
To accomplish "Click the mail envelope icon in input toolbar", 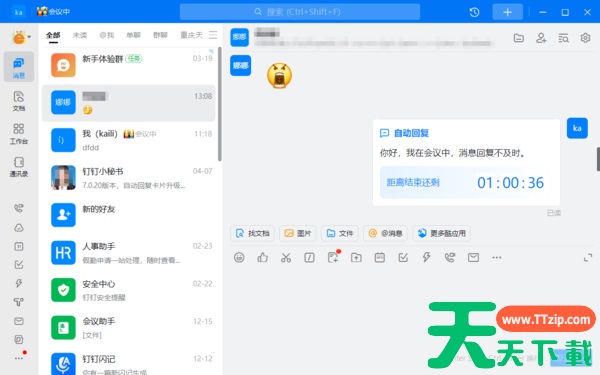I will [473, 258].
